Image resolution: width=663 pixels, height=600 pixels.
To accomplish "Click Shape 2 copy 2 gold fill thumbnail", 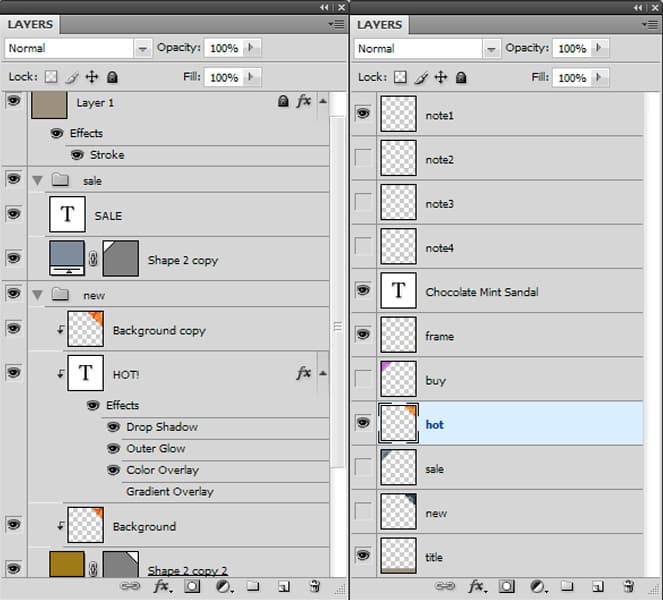I will tap(67, 564).
